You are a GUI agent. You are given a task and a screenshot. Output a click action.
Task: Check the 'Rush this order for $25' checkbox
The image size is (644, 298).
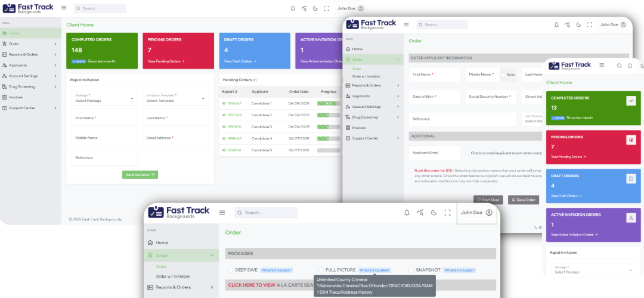pos(410,170)
